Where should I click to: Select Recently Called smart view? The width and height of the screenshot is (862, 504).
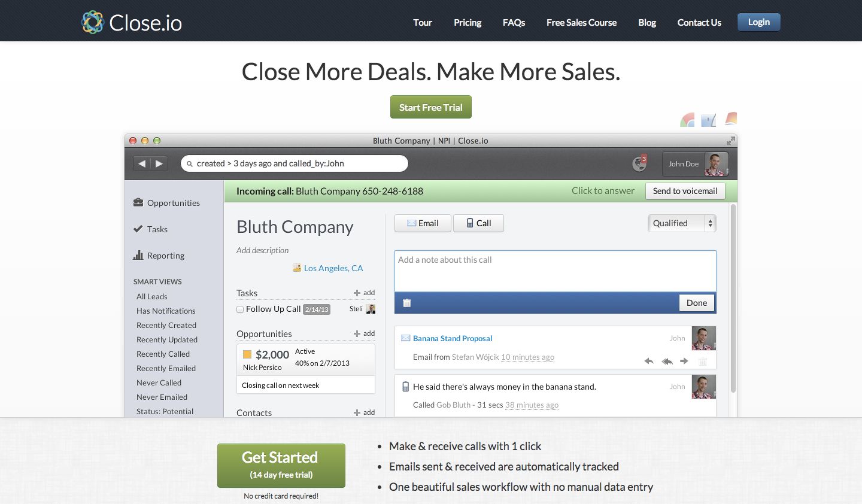[163, 354]
